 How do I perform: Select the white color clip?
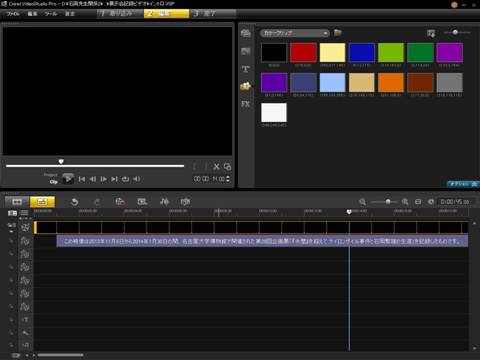pyautogui.click(x=274, y=112)
